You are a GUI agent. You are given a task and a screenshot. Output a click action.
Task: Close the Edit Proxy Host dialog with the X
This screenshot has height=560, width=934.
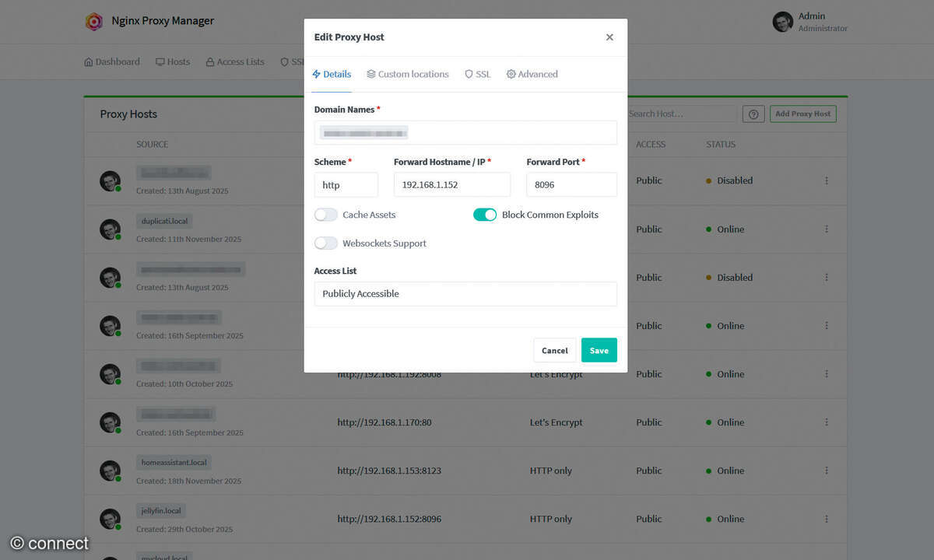click(x=609, y=37)
